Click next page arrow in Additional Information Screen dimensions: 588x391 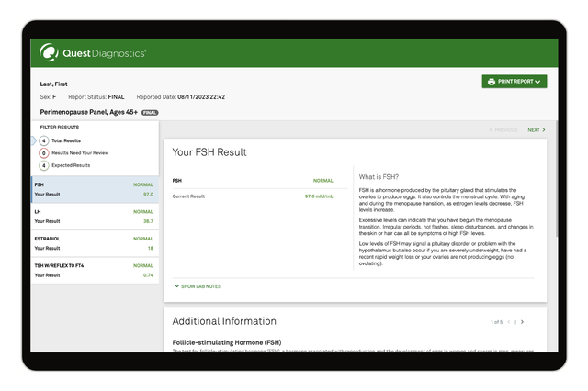tap(523, 322)
